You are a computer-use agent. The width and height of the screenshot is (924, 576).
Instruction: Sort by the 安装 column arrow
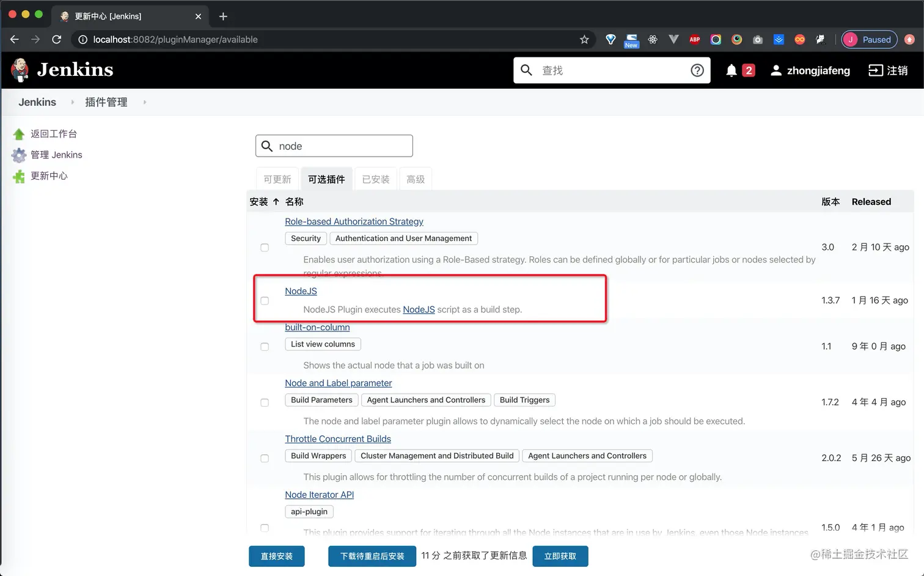(276, 202)
